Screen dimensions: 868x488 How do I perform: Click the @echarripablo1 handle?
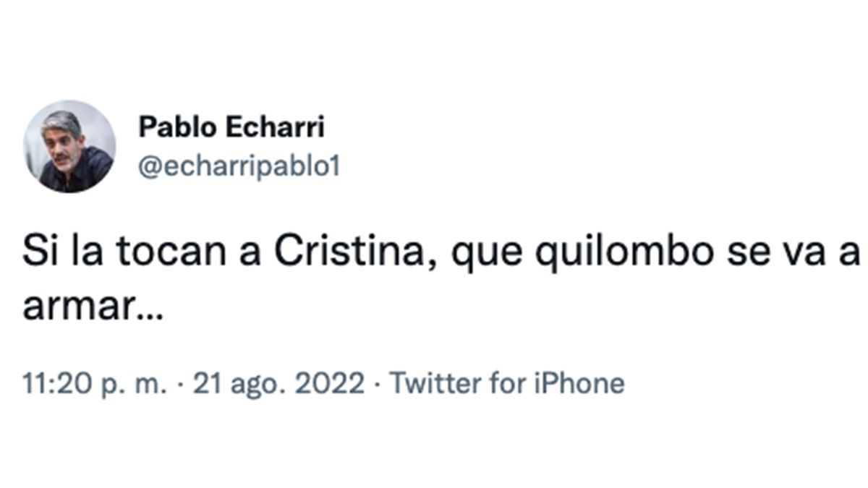(x=239, y=166)
